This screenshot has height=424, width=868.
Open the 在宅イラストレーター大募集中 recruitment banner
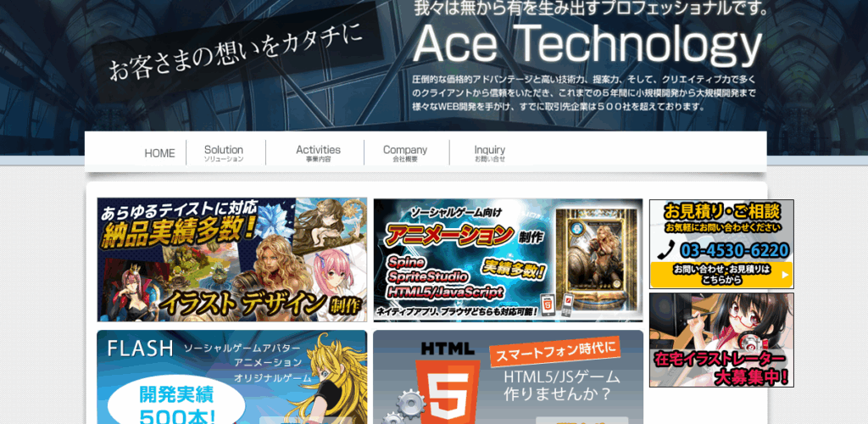pyautogui.click(x=721, y=340)
